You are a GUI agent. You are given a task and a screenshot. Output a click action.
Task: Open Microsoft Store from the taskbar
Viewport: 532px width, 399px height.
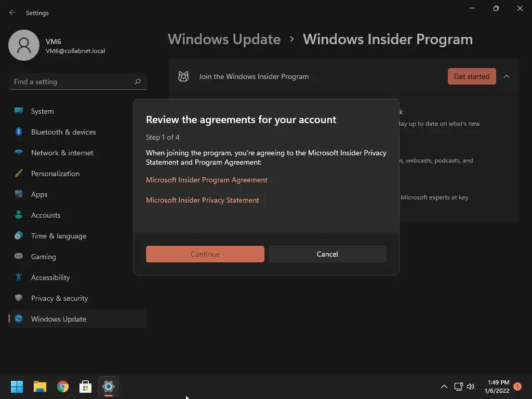point(86,387)
